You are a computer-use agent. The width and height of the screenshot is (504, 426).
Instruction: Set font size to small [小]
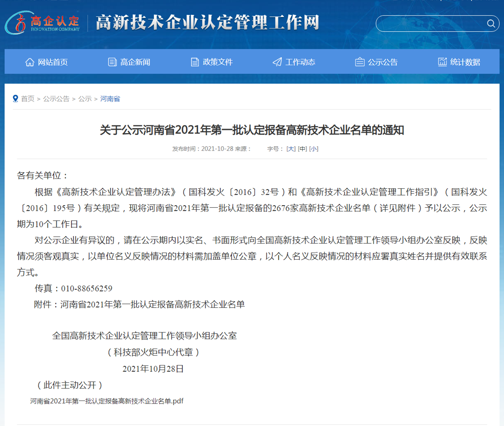[x=313, y=149]
